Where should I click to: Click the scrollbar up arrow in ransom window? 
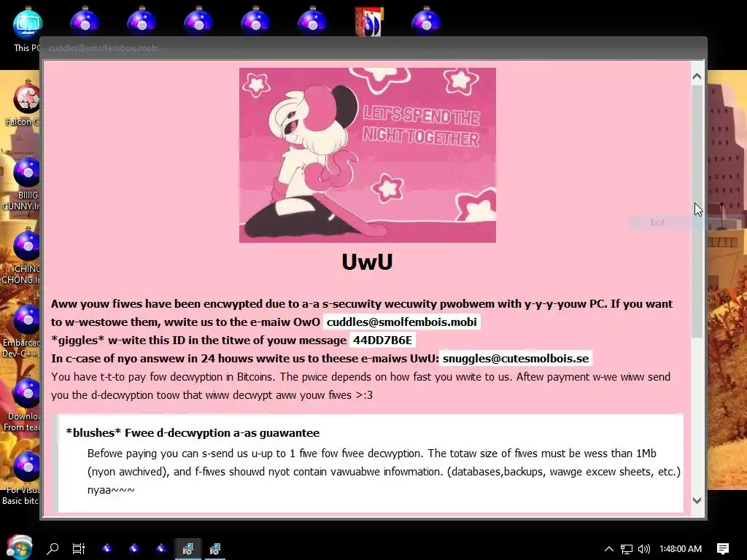697,77
